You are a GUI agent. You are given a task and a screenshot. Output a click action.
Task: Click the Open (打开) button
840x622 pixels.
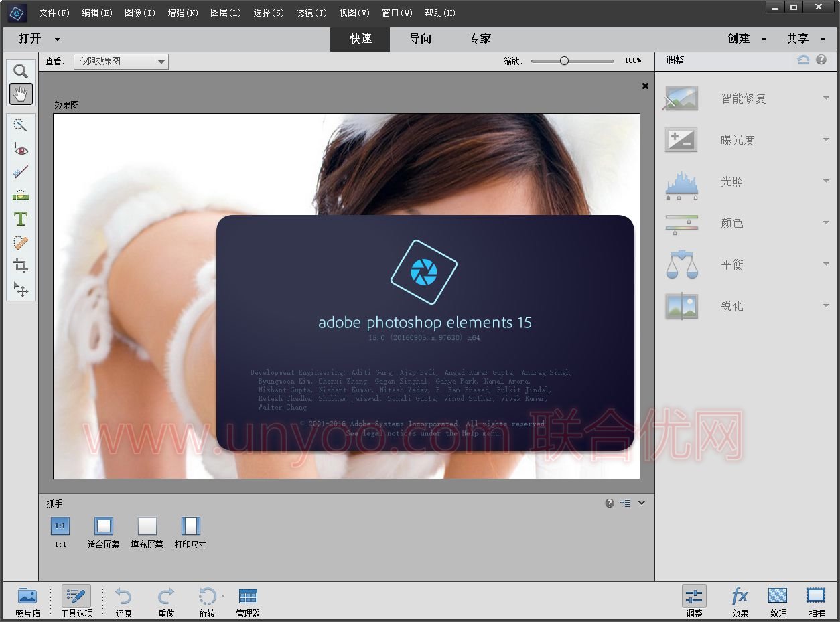click(30, 39)
